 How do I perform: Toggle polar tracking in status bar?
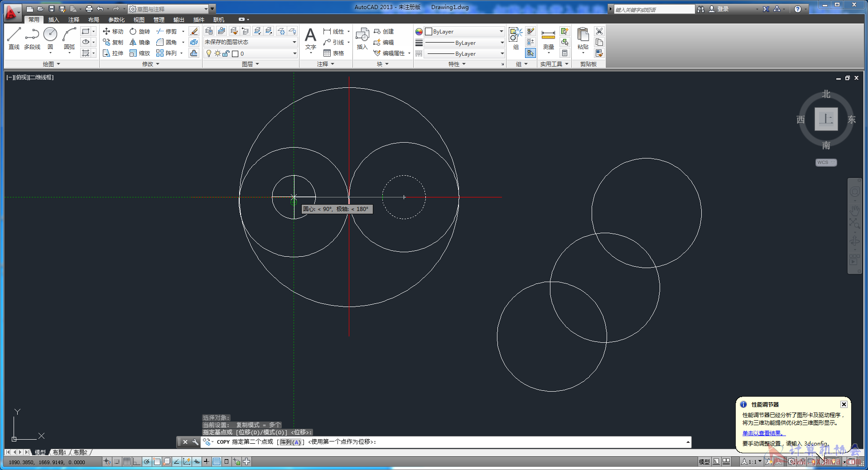pyautogui.click(x=147, y=461)
